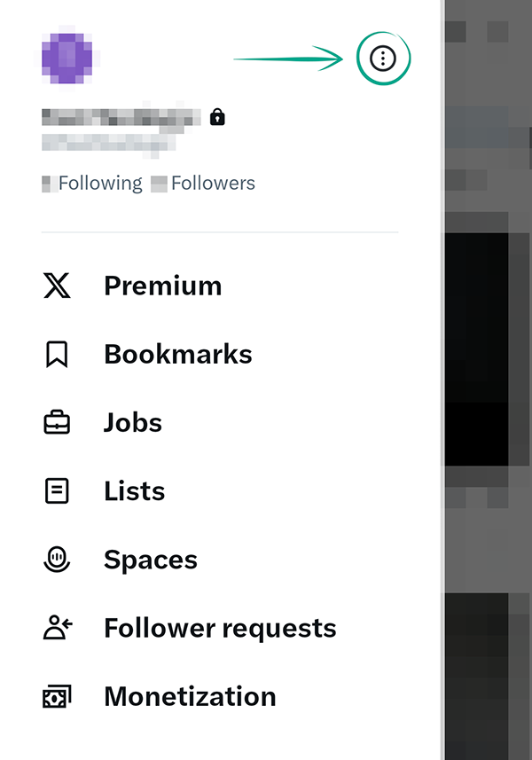Screen dimensions: 532x760
Task: Open the Spaces menu entry
Action: coord(150,560)
